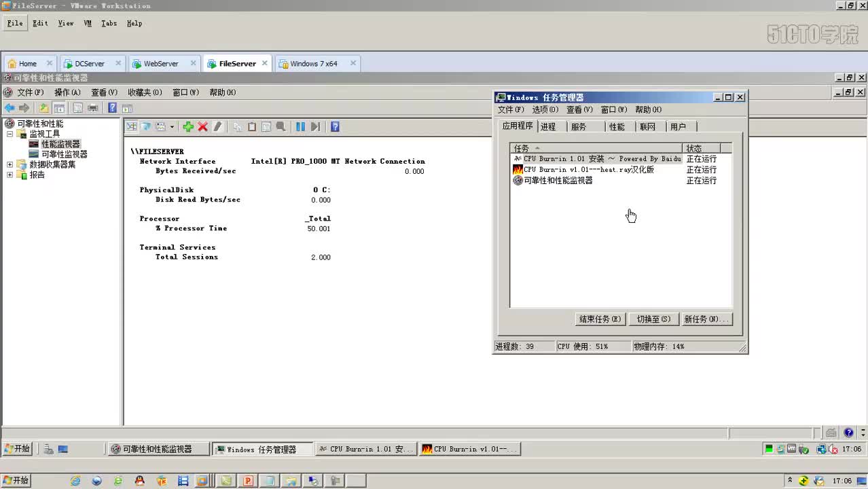Image resolution: width=868 pixels, height=489 pixels.
Task: Click the Print icon in MMC toolbar
Action: click(93, 108)
